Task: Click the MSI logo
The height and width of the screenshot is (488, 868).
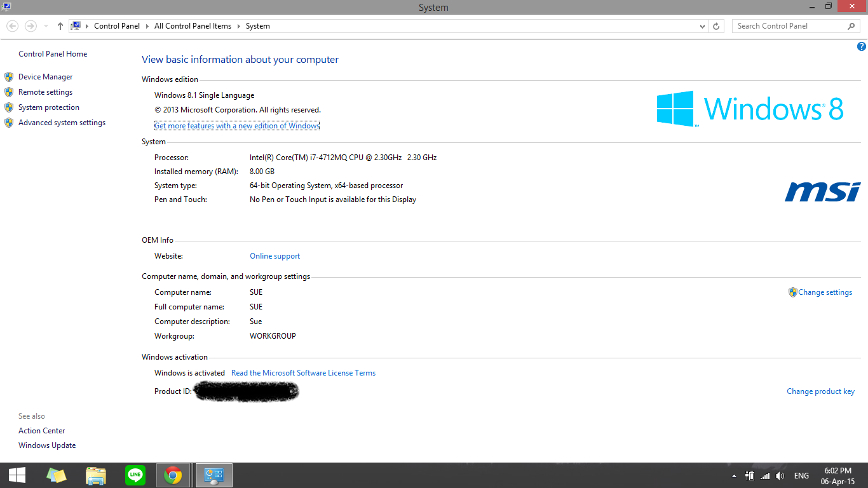Action: click(823, 191)
